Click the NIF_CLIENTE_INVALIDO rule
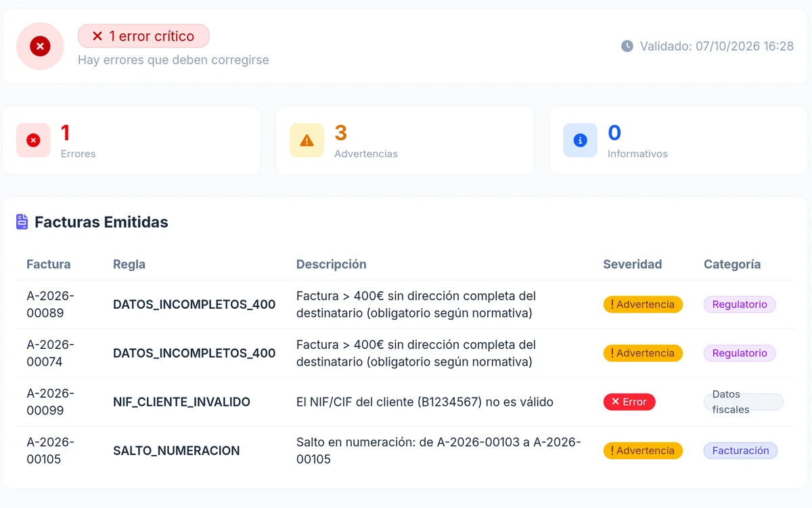 click(181, 402)
